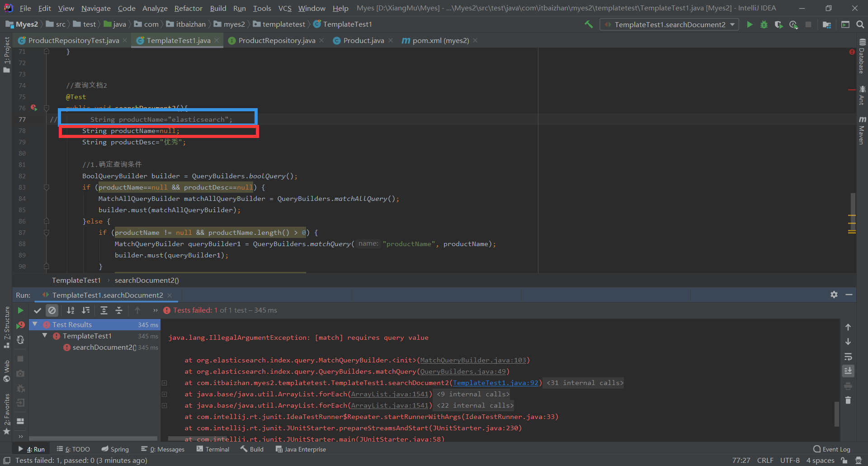Open the Event Log
Image resolution: width=868 pixels, height=466 pixels.
pyautogui.click(x=832, y=449)
